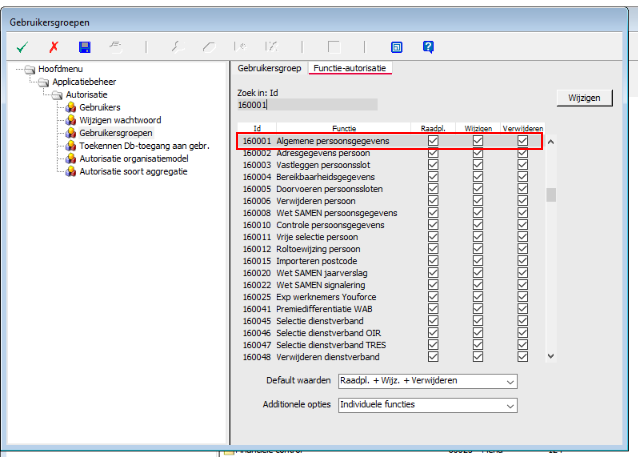The image size is (638, 457).
Task: Click the Zoek in Id search field
Action: (x=308, y=105)
